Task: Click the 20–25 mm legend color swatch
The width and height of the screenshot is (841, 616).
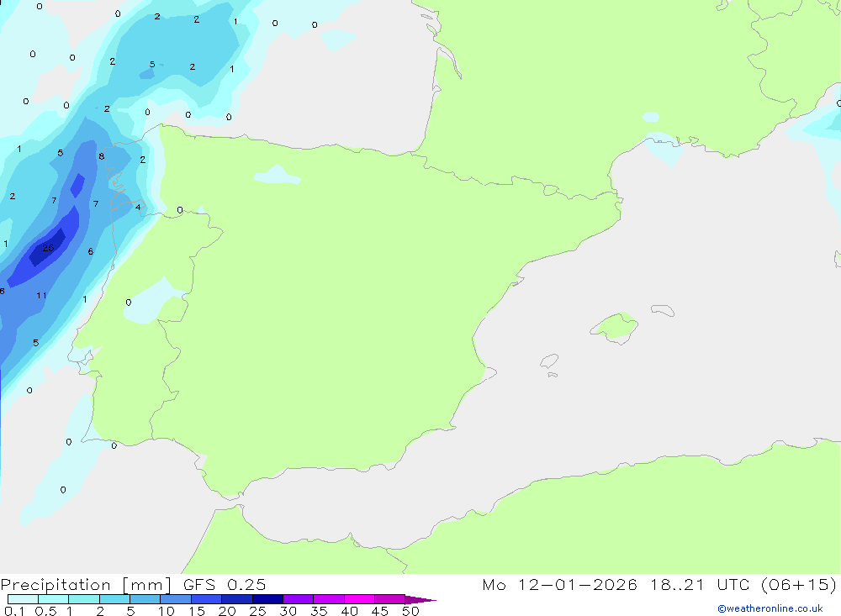Action: tap(237, 599)
